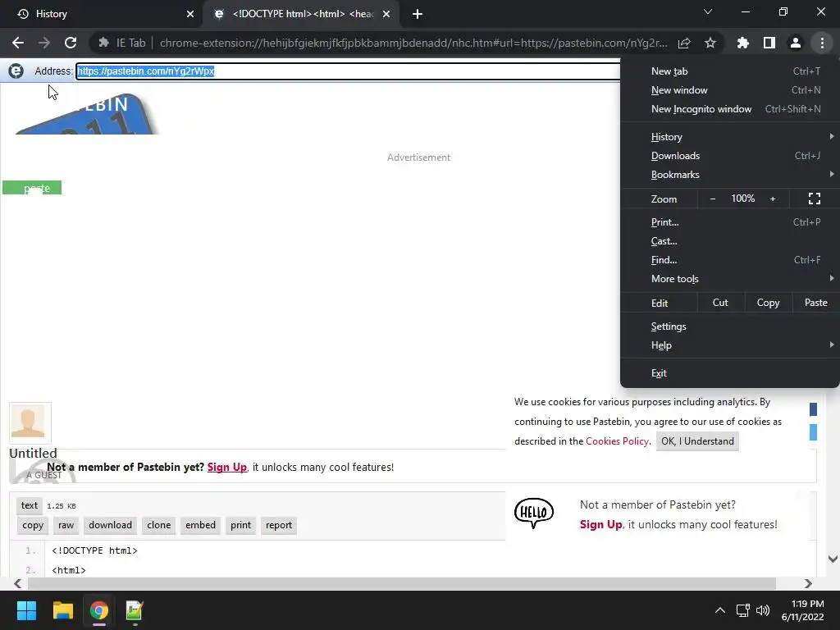Expand the Help submenu
840x630 pixels.
(729, 345)
